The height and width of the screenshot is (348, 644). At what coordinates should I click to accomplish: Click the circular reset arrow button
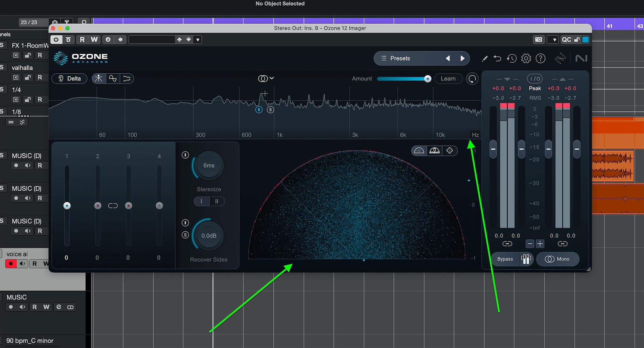(472, 79)
